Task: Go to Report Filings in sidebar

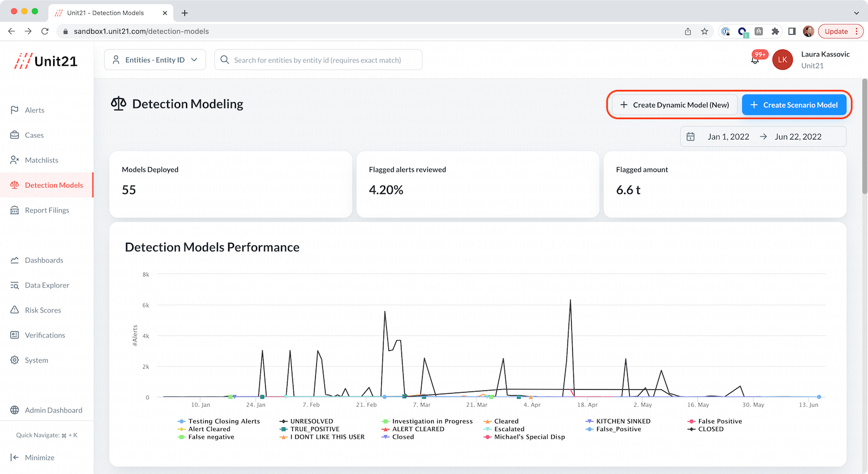Action: click(x=47, y=210)
